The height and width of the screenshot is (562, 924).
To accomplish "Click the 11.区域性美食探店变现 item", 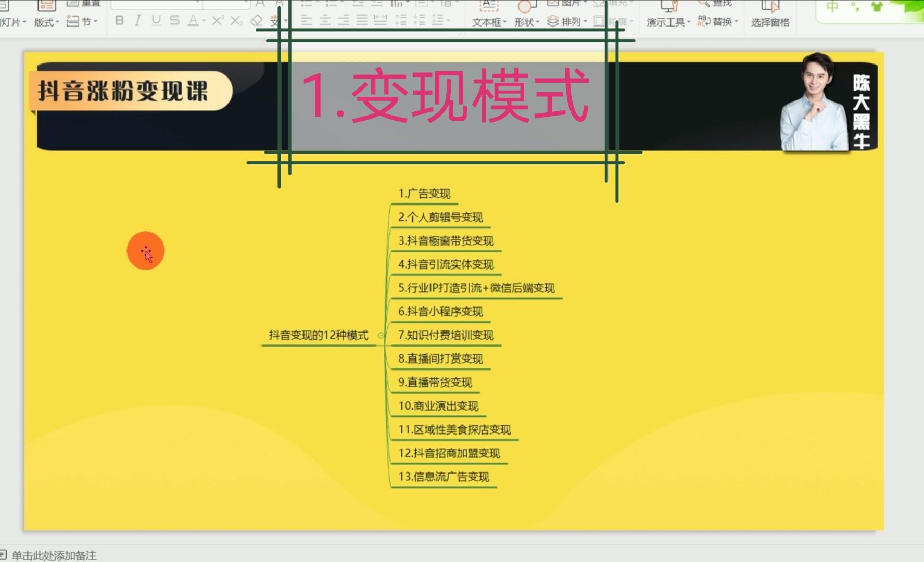I will pyautogui.click(x=454, y=429).
